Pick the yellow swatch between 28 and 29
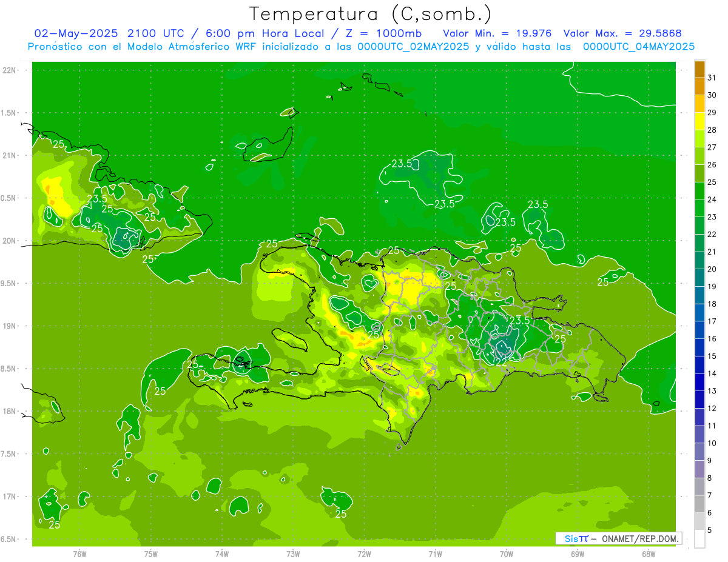Image resolution: width=728 pixels, height=562 pixels. click(x=699, y=121)
